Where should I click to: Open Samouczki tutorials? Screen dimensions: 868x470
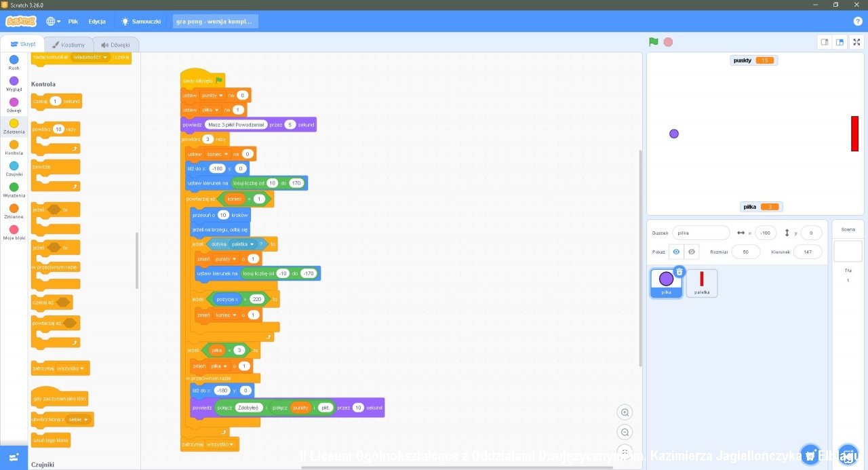(141, 21)
